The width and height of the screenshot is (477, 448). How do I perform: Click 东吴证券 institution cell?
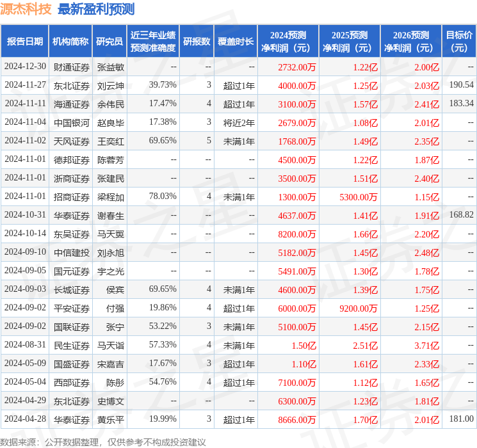pos(72,234)
